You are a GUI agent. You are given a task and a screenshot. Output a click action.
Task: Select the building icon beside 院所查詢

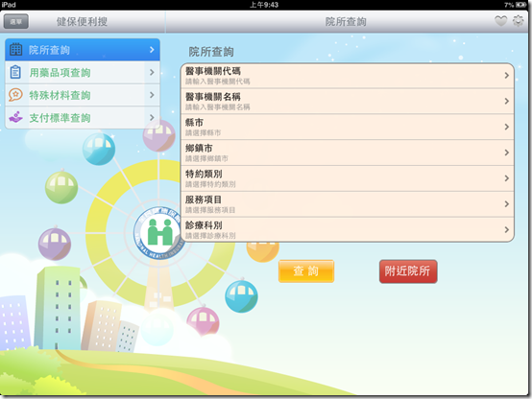(15, 50)
